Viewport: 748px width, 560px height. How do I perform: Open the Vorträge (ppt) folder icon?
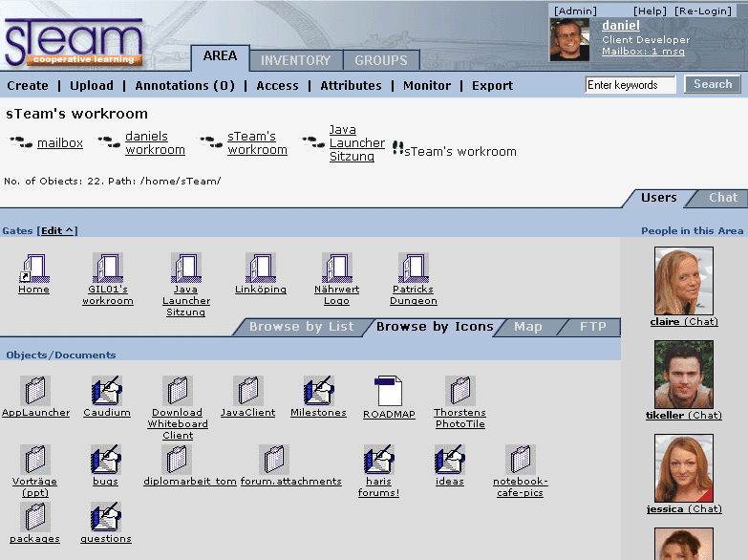(35, 460)
